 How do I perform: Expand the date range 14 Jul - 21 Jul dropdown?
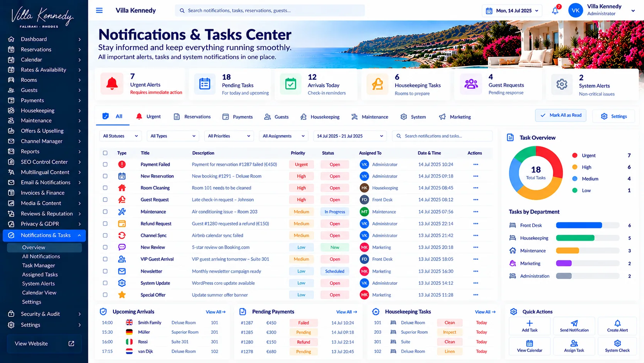349,136
